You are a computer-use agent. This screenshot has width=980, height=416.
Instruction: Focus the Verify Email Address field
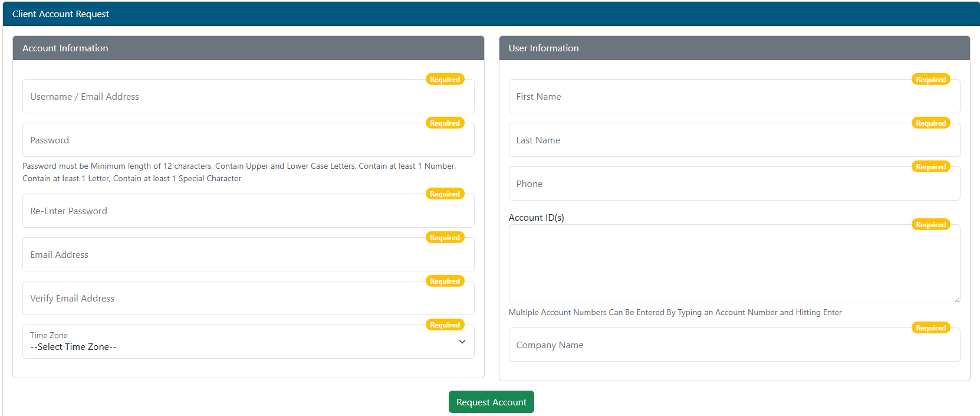click(x=248, y=299)
